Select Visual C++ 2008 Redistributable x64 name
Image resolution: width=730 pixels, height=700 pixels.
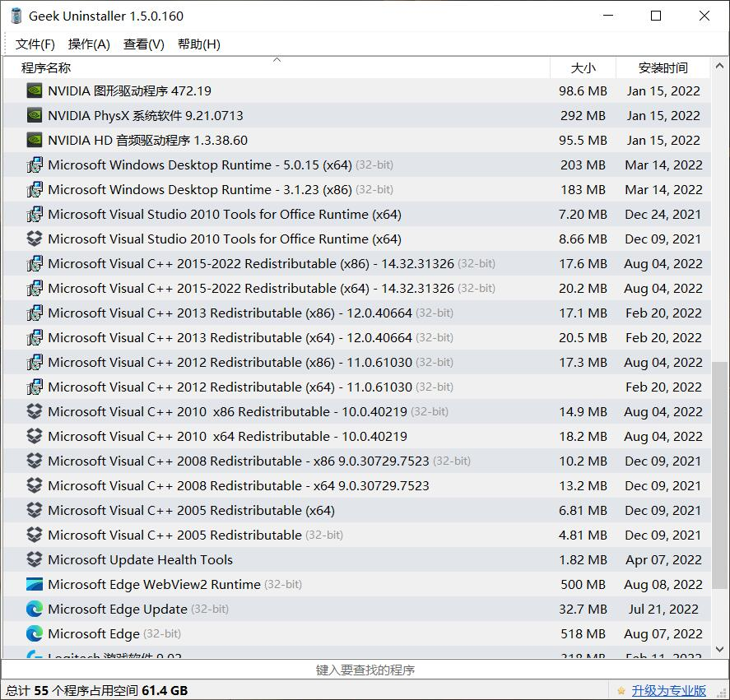tap(239, 485)
